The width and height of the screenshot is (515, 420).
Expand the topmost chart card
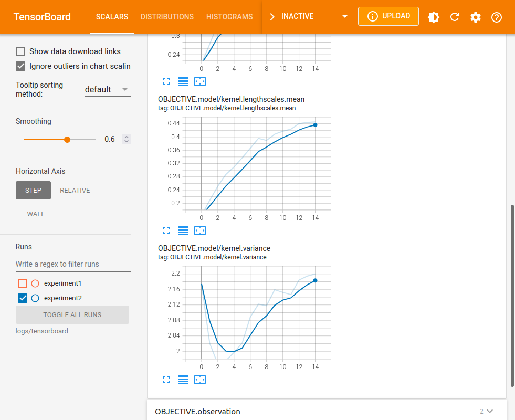pos(166,81)
